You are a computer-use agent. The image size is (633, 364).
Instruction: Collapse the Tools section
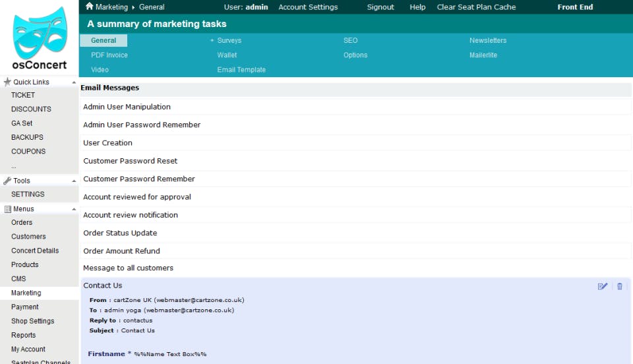(74, 181)
